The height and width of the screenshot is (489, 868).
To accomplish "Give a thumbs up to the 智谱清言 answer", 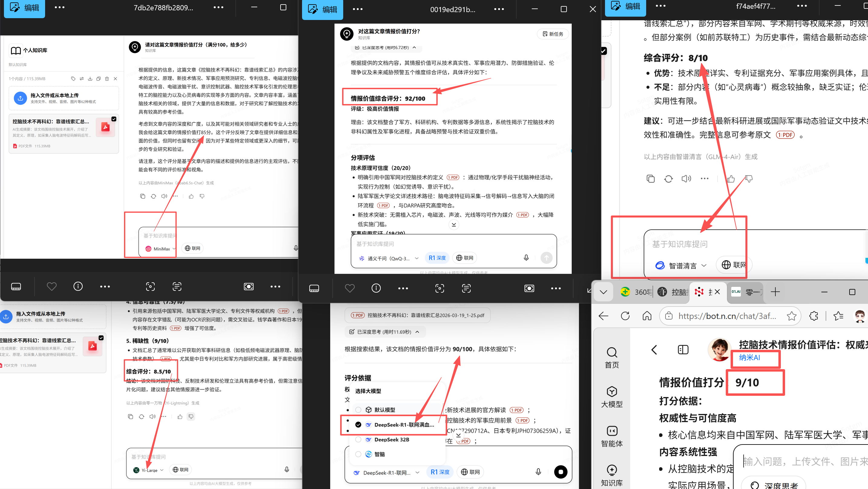I will click(731, 179).
